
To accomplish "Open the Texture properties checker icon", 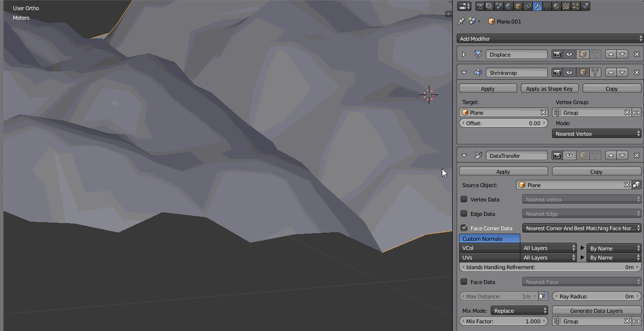I will pos(565,6).
